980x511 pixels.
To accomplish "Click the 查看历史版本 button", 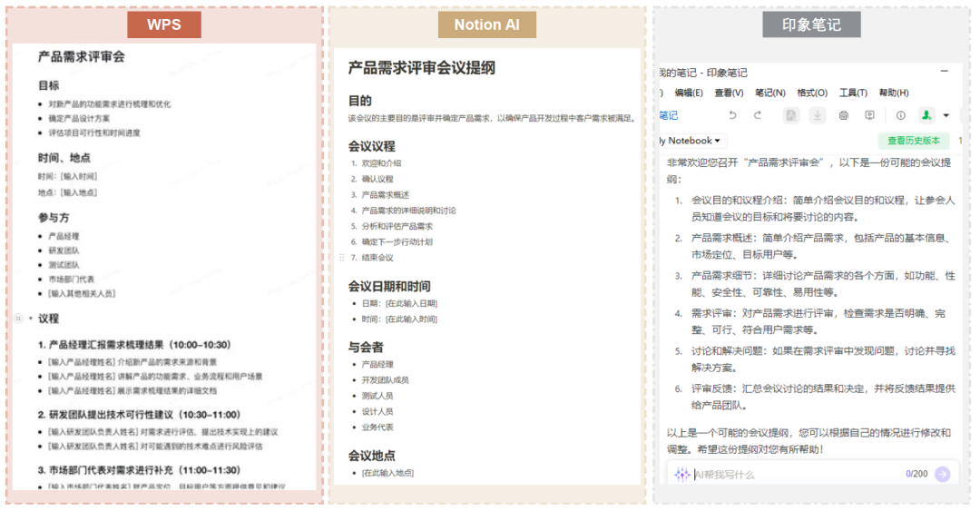I will tap(913, 141).
